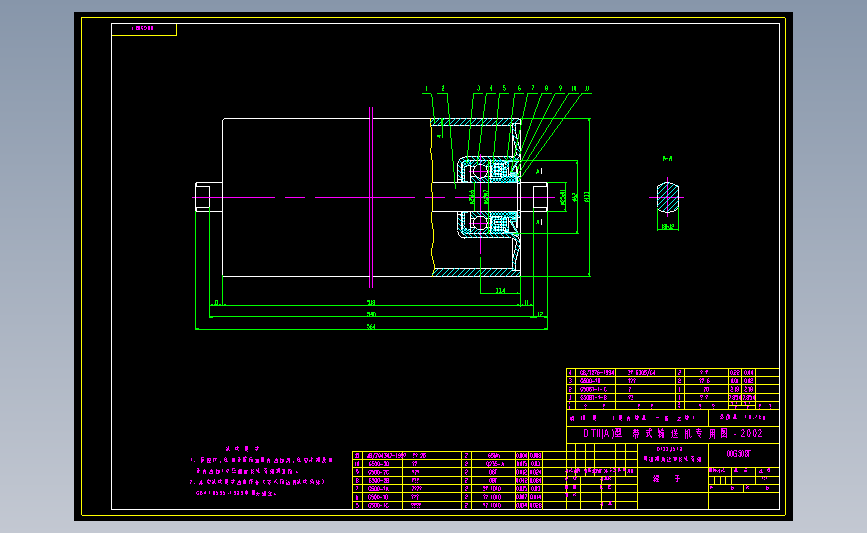
Task: Select the right shaft end flat
Action: coord(540,197)
